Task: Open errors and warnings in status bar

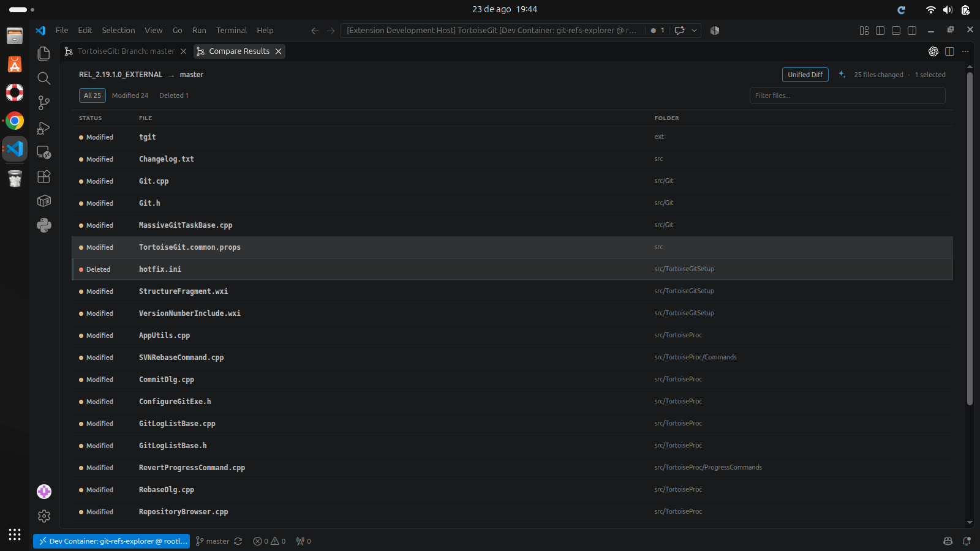Action: (269, 541)
